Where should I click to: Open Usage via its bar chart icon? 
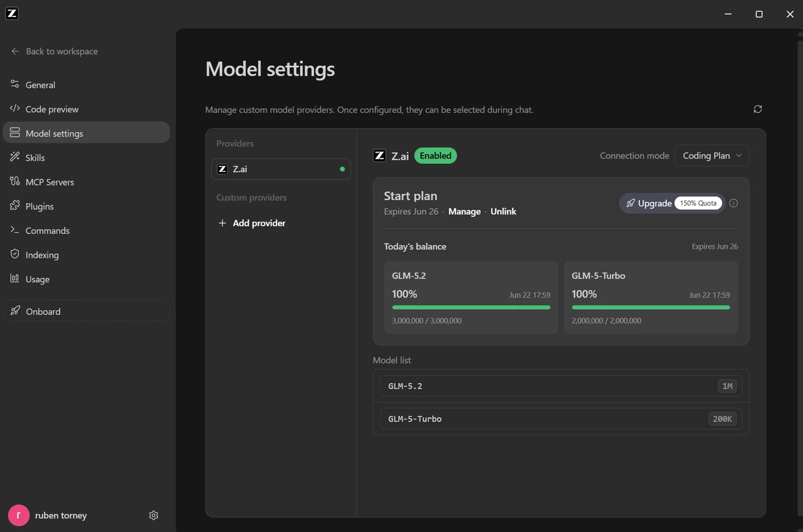pyautogui.click(x=15, y=279)
